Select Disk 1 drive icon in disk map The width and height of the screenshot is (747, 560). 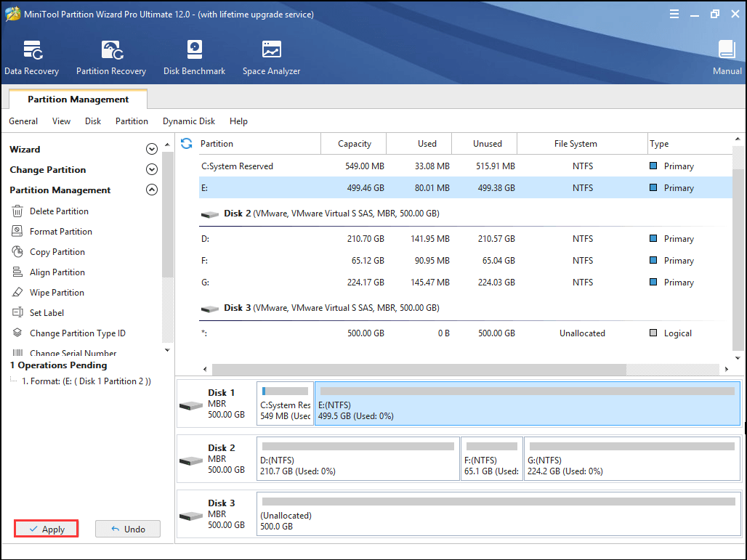click(191, 406)
